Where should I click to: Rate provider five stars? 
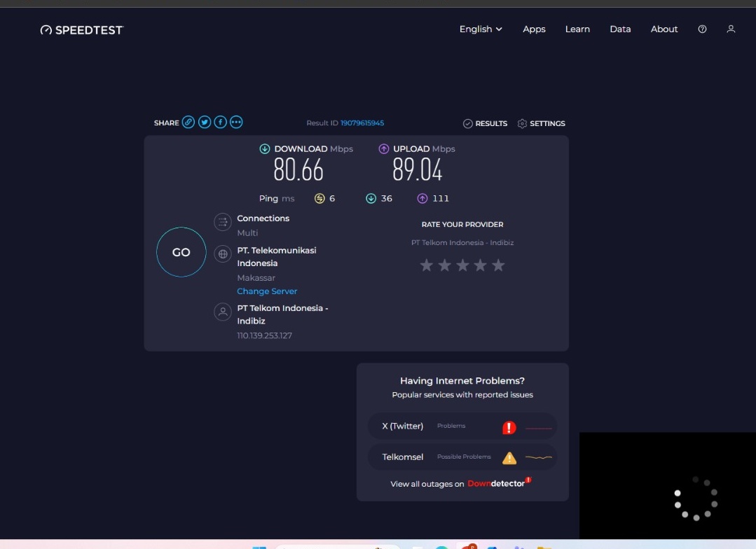point(498,265)
